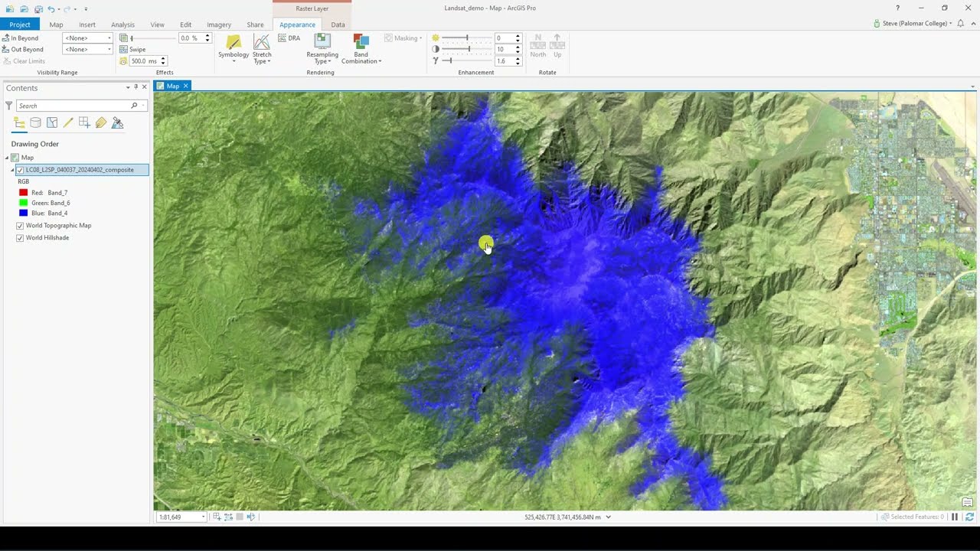This screenshot has height=551, width=980.
Task: Click the transparency percent input field
Action: pyautogui.click(x=191, y=37)
